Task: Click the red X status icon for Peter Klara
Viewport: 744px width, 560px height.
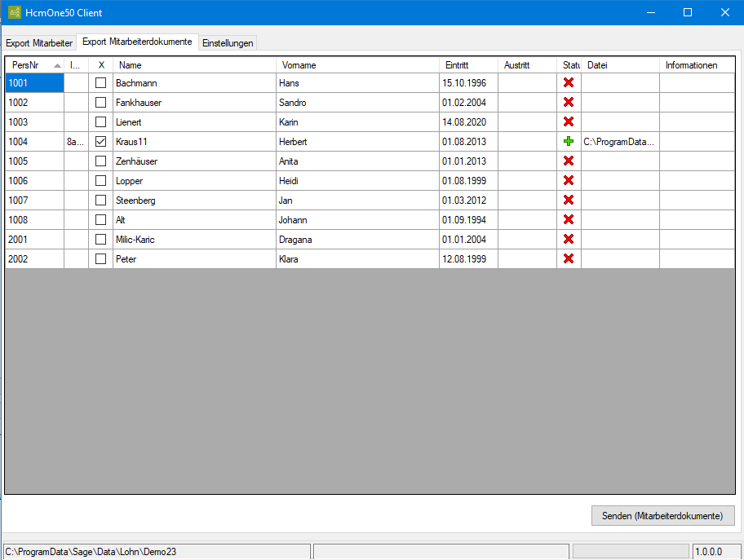Action: [x=569, y=258]
